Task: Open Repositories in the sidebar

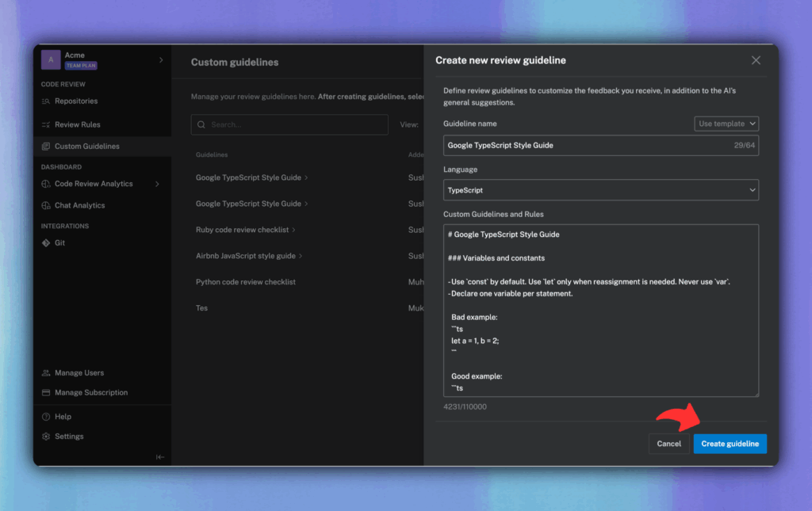Action: tap(76, 101)
